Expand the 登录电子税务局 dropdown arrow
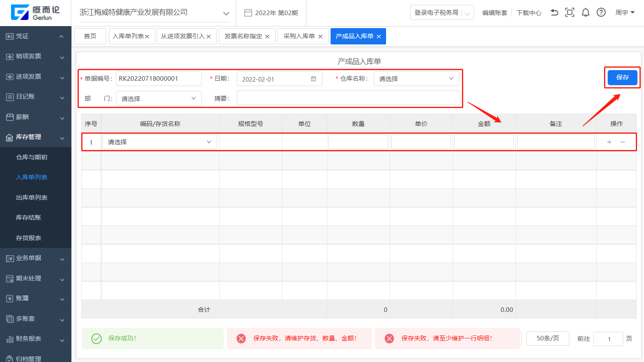 [x=468, y=13]
